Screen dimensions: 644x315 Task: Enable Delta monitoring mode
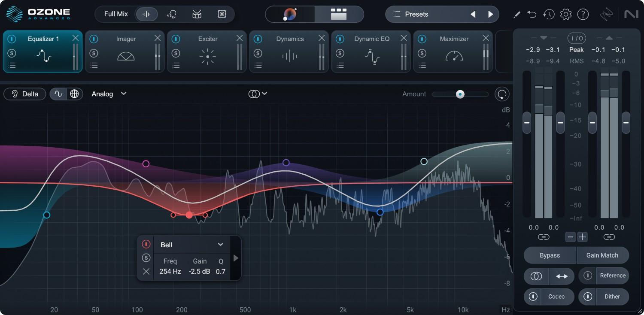[x=24, y=94]
